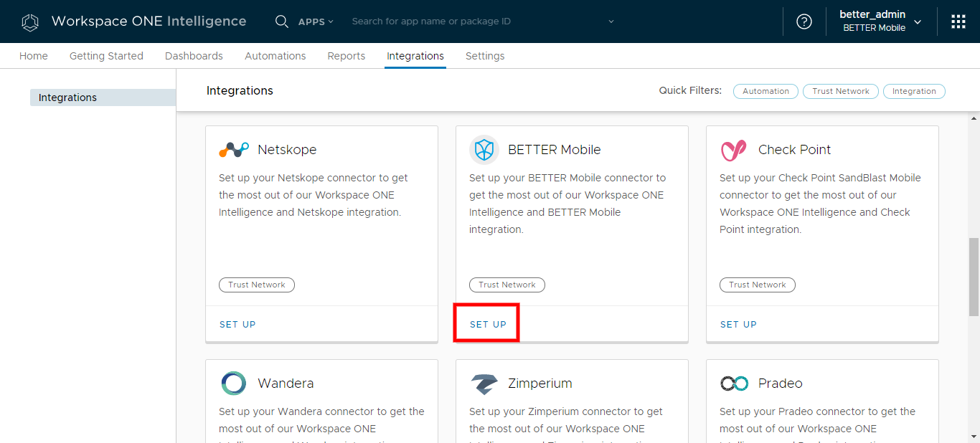Click the Check Point logo icon
Viewport: 980px width, 443px height.
coord(733,150)
